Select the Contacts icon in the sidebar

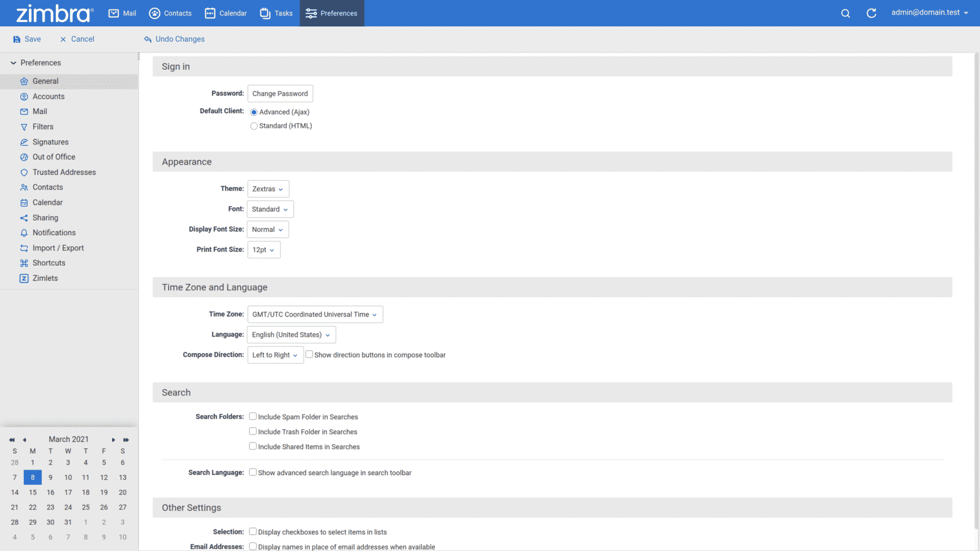click(24, 187)
